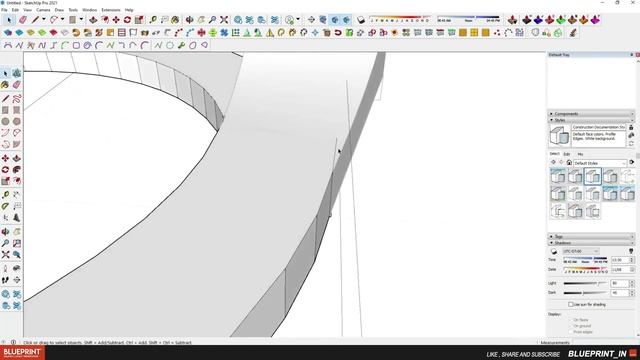Select the From edges display option
640x360 pixels.
(571, 332)
